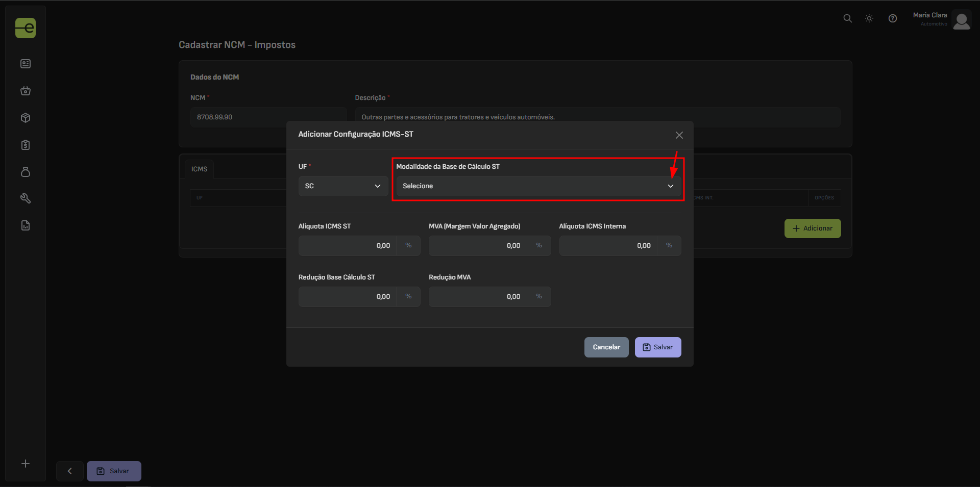Select the ICMS tab
The height and width of the screenshot is (487, 980).
pyautogui.click(x=199, y=169)
